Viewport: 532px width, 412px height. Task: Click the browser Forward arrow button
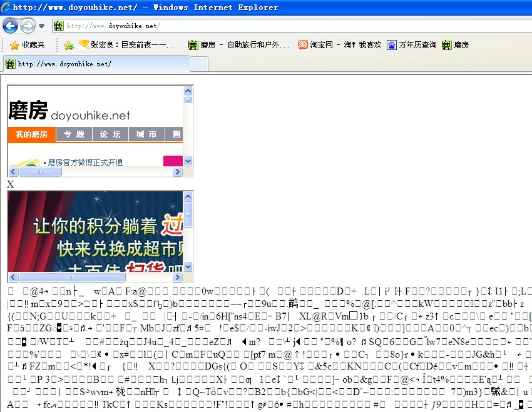(28, 26)
